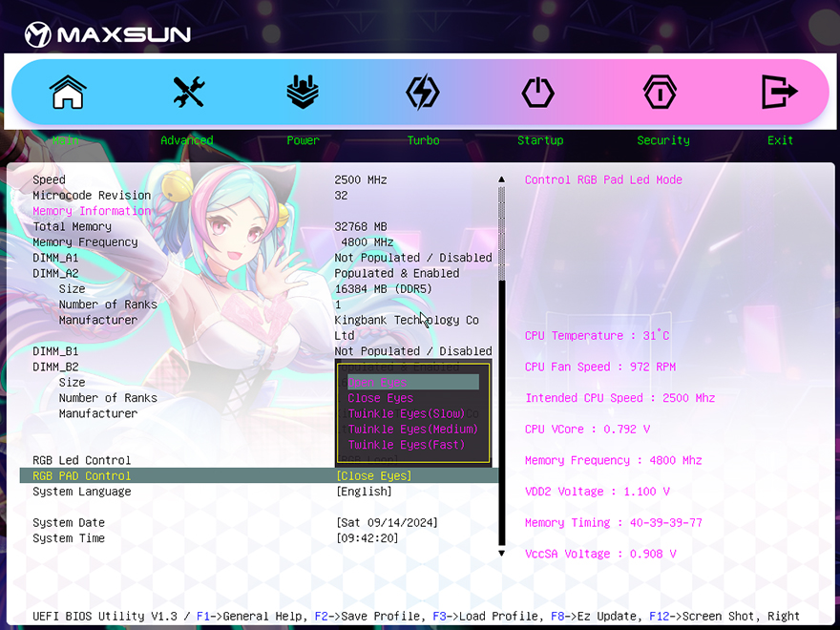The width and height of the screenshot is (840, 630).
Task: Open the Advanced wrench and screwdriver icon
Action: tap(189, 92)
